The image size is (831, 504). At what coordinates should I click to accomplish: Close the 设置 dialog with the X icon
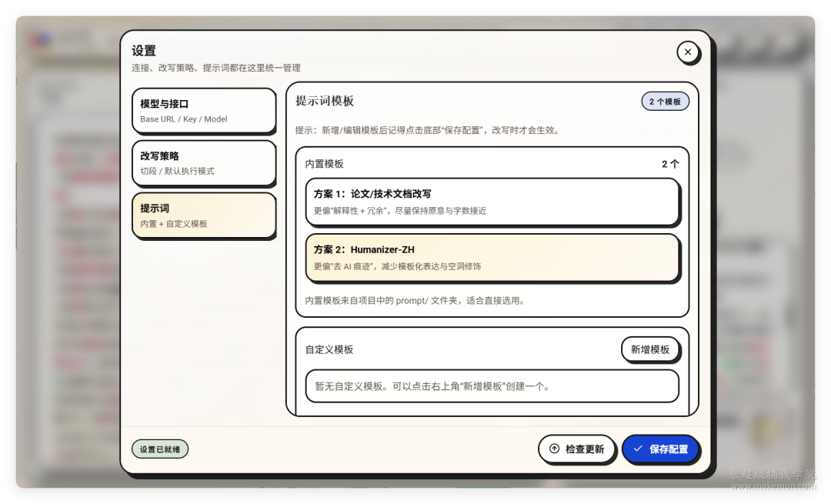687,52
